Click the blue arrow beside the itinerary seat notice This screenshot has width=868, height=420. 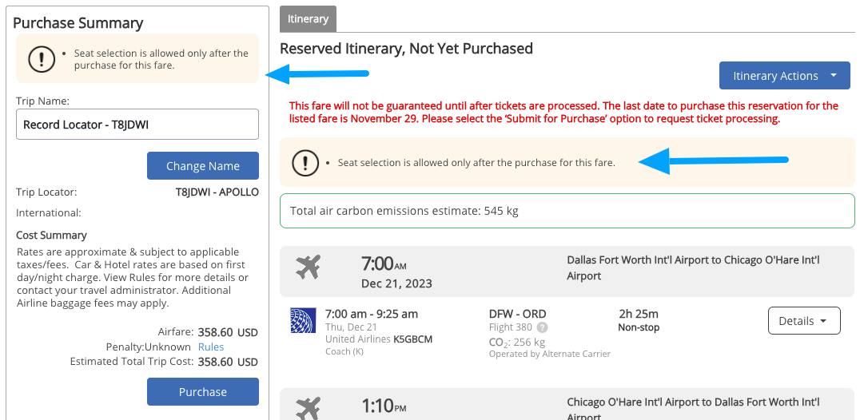pos(714,161)
